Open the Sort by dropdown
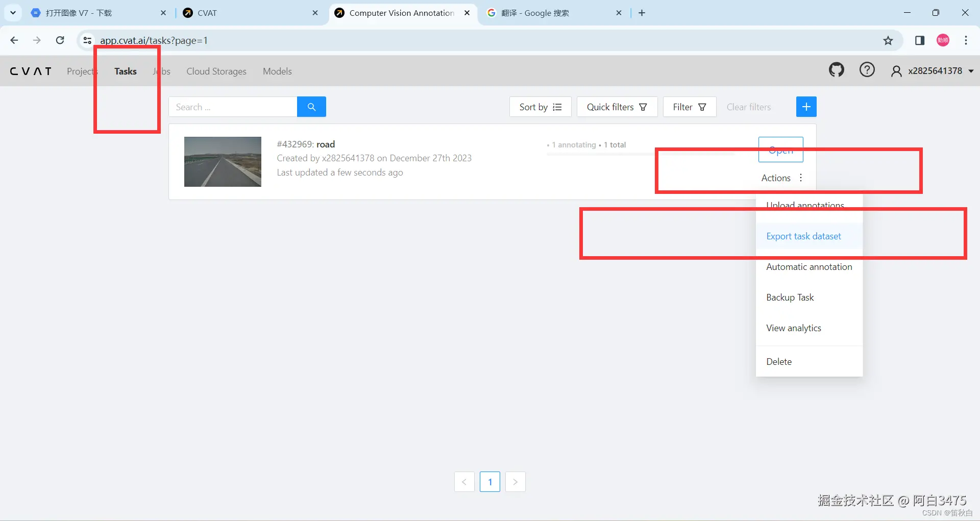This screenshot has width=980, height=521. click(540, 107)
